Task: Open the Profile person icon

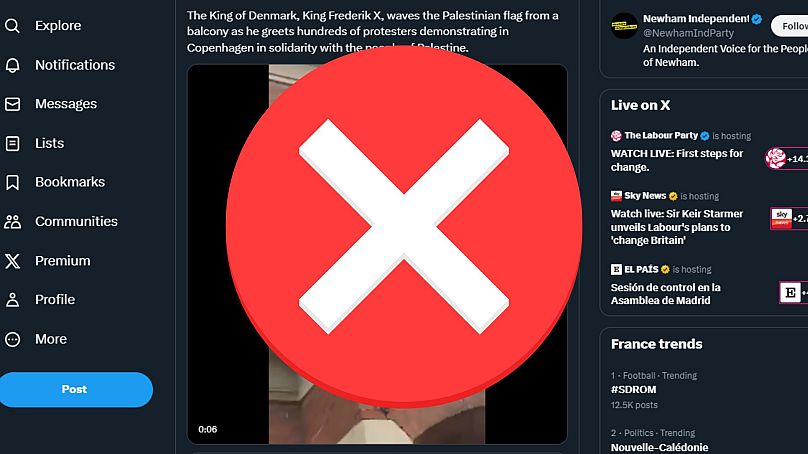Action: [x=12, y=300]
